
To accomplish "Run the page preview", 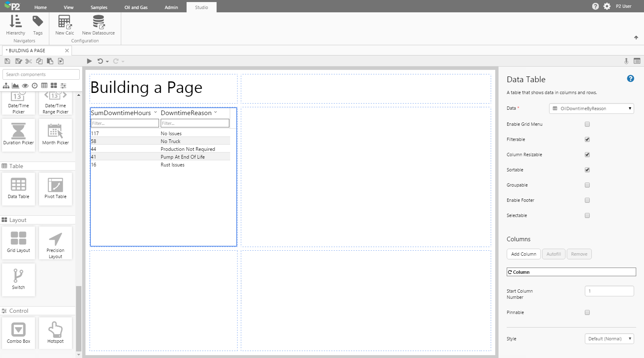I will 89,61.
